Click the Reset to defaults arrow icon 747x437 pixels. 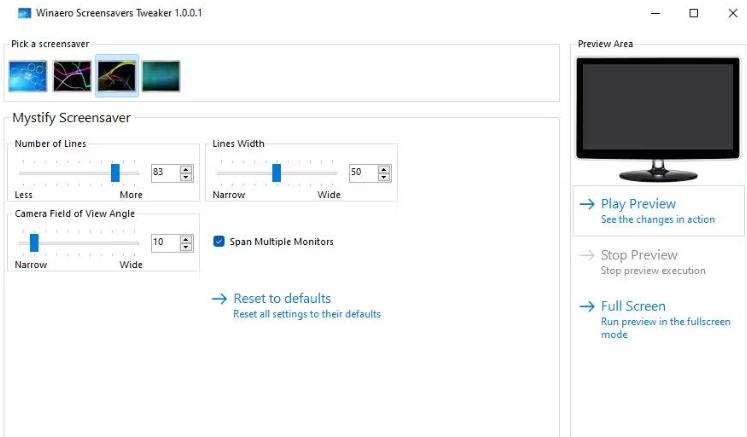tap(219, 299)
